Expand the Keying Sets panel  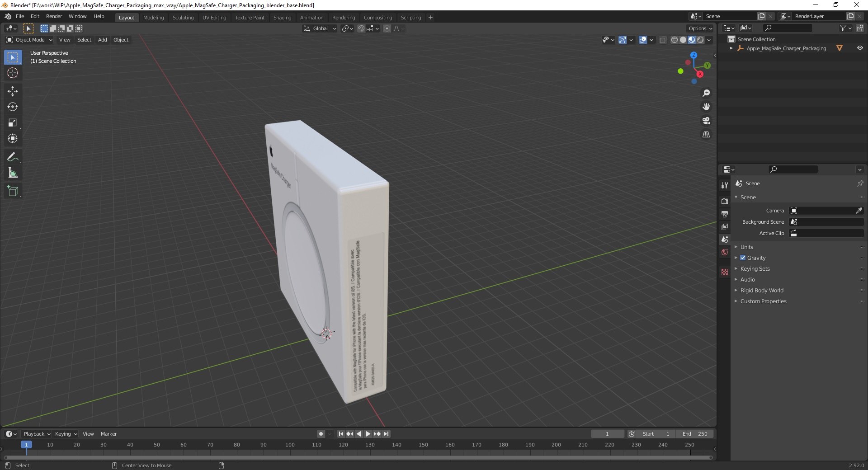755,268
